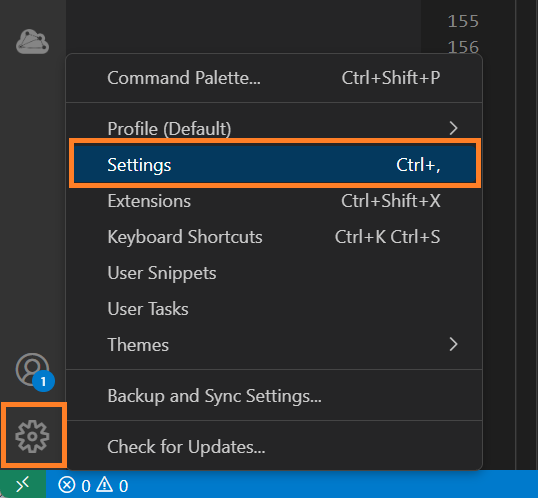
Task: Choose Keyboard Shortcuts menu item
Action: click(x=274, y=237)
